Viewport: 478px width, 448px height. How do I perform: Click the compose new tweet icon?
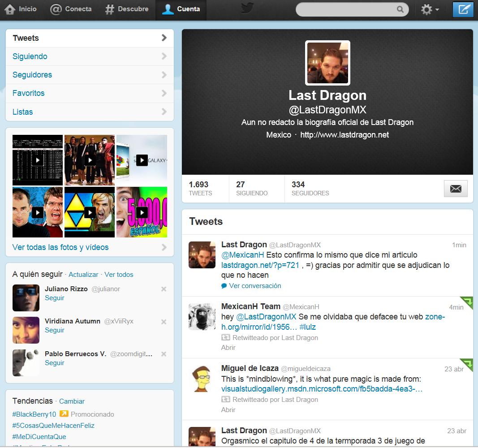463,9
